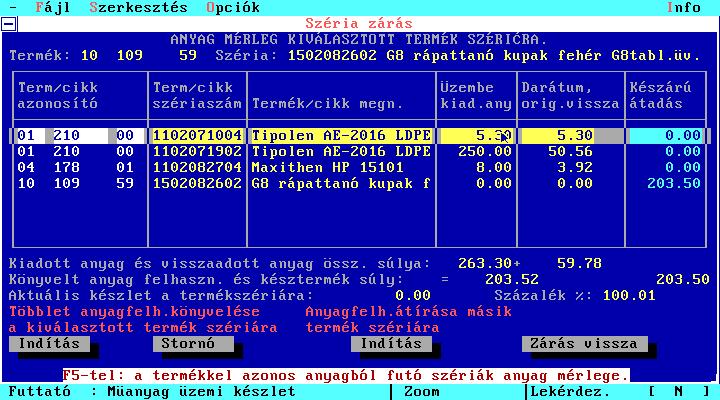The width and height of the screenshot is (720, 400).
Task: Click the Term/cikk szériaszám column header
Action: point(197,96)
